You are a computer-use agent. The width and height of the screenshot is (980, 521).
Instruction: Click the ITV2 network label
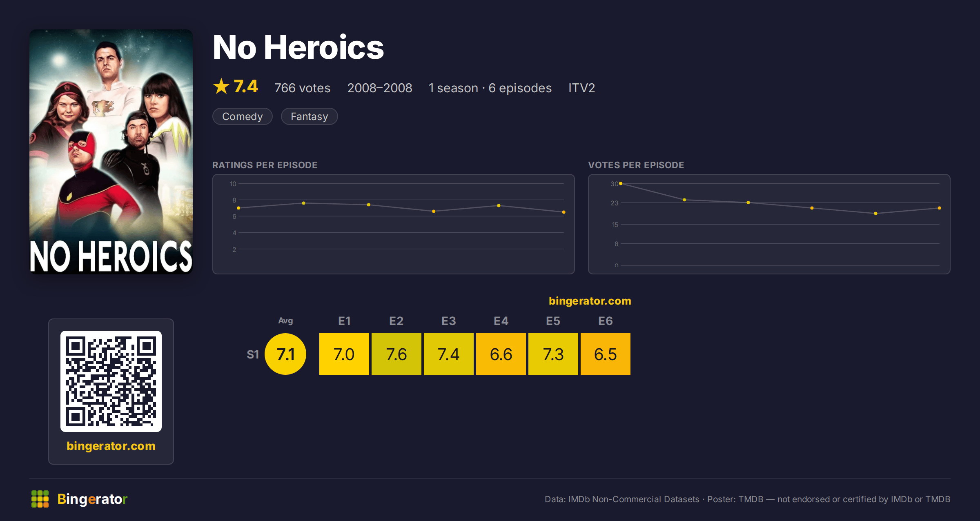581,88
